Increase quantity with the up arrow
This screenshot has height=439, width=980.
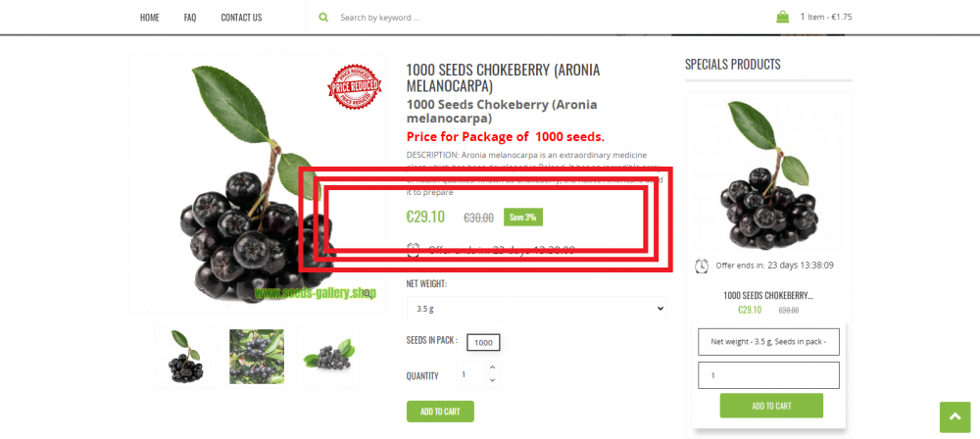(493, 367)
